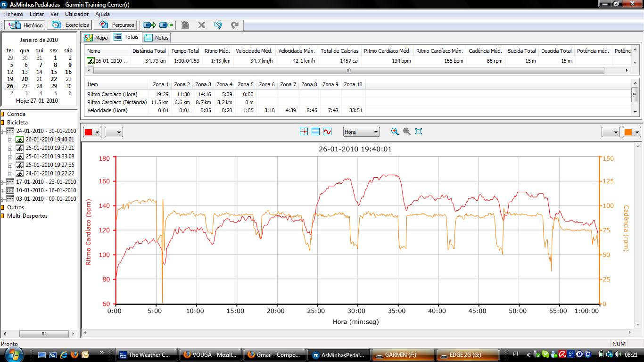Open the Ajuda menu
Image resolution: width=644 pixels, height=362 pixels.
click(x=102, y=14)
